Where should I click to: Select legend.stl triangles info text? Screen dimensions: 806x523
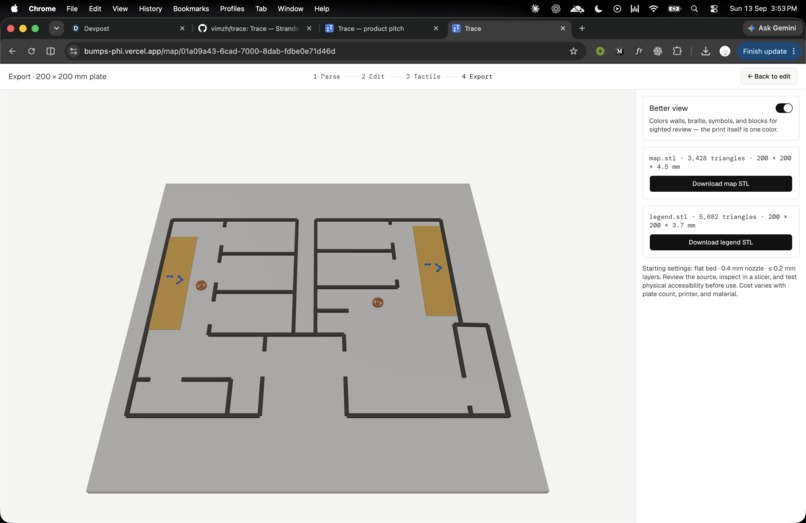(718, 221)
